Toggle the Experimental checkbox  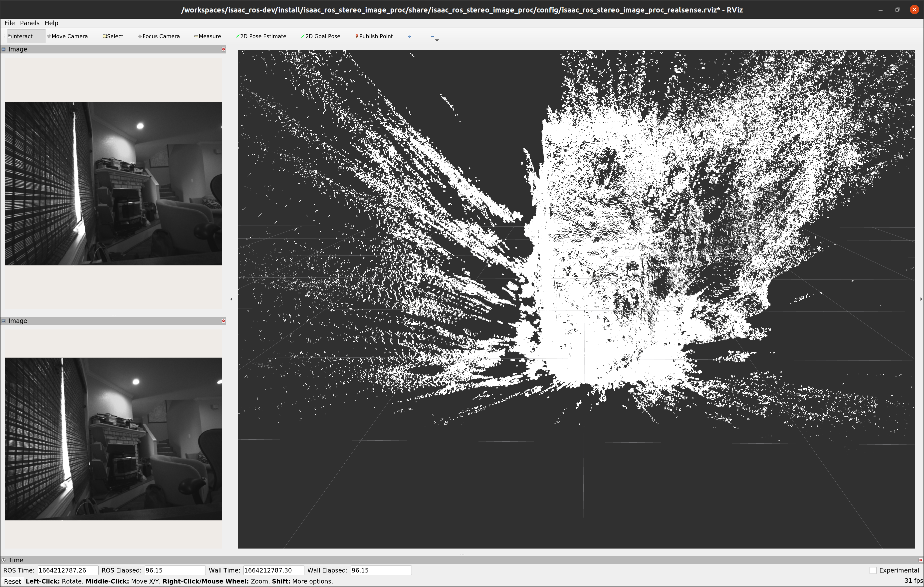[x=873, y=570]
